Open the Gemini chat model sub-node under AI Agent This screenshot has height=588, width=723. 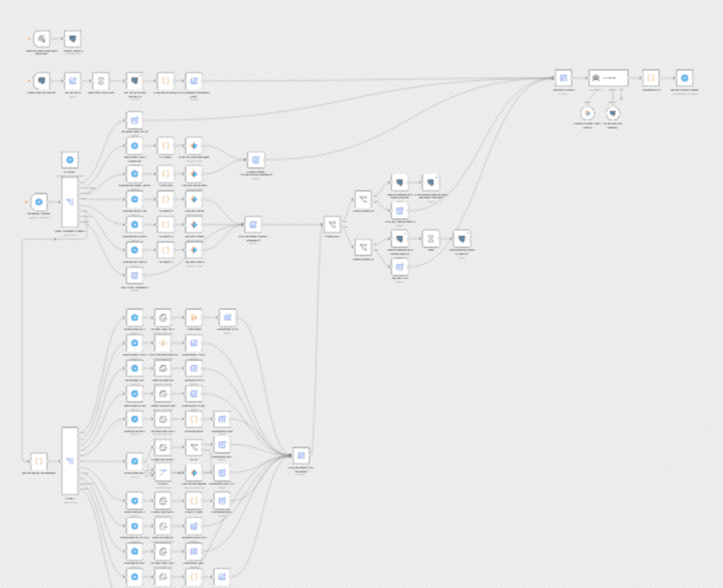[587, 113]
